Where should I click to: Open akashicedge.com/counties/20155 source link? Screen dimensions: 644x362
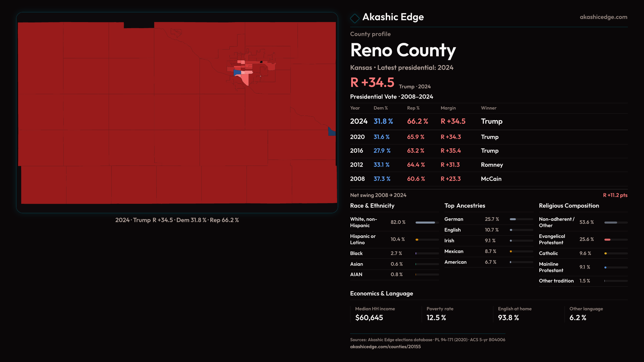pos(385,347)
